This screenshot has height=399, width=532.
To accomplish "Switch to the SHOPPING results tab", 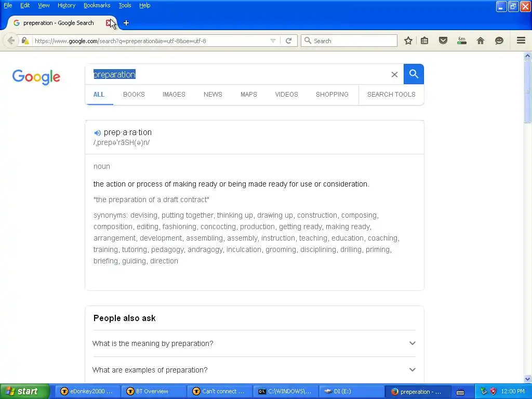I will point(332,95).
